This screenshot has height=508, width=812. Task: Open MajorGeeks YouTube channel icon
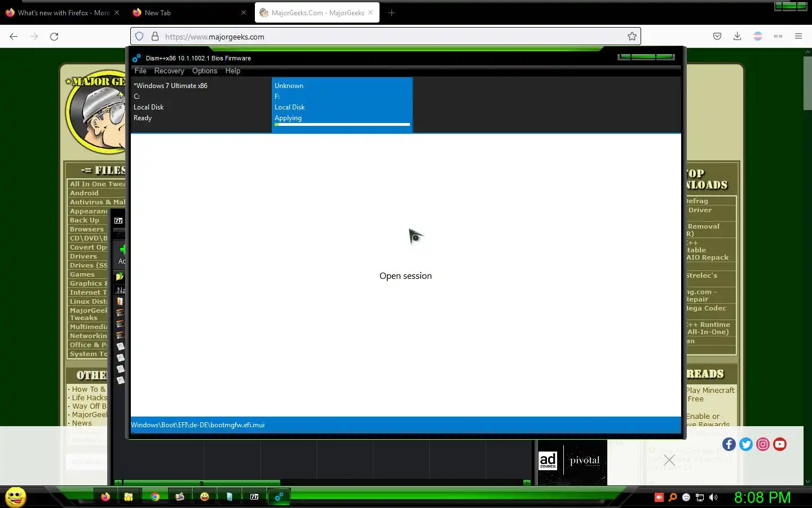pyautogui.click(x=780, y=444)
